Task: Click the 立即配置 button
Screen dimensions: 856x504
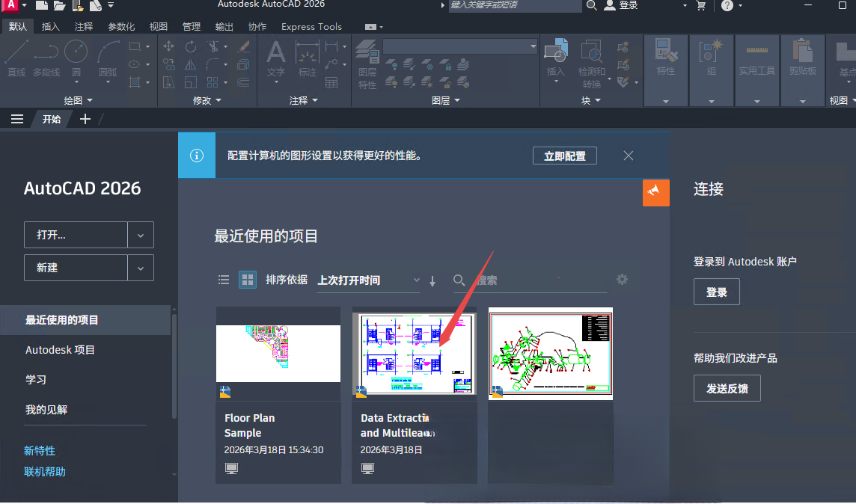Action: (564, 156)
